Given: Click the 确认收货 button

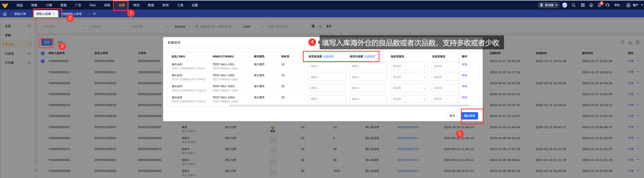Looking at the screenshot, I should coord(469,116).
